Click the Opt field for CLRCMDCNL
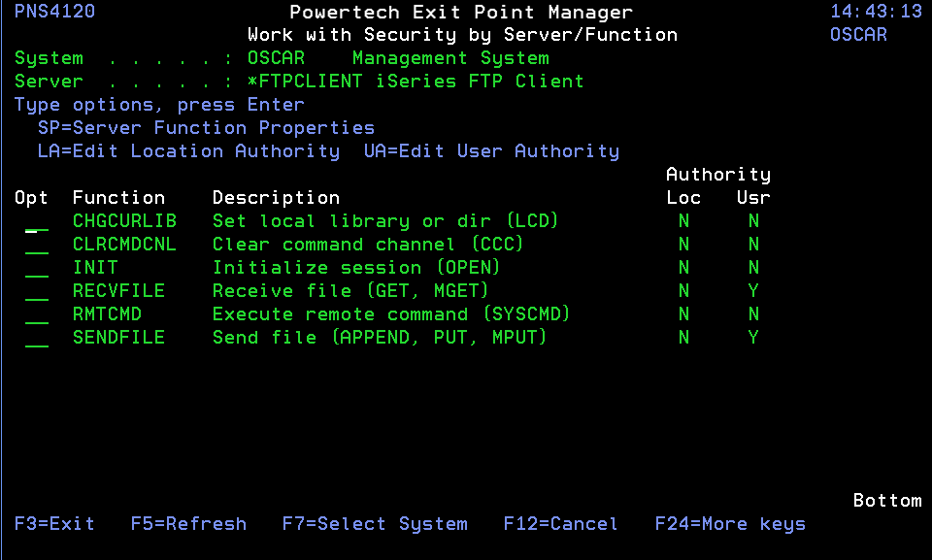The height and width of the screenshot is (560, 932). [37, 245]
